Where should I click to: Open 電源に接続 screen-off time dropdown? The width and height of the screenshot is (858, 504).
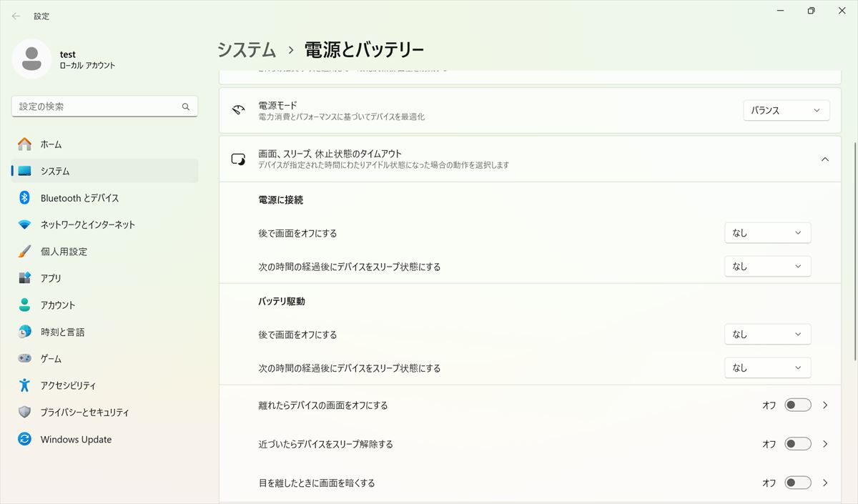pyautogui.click(x=768, y=233)
